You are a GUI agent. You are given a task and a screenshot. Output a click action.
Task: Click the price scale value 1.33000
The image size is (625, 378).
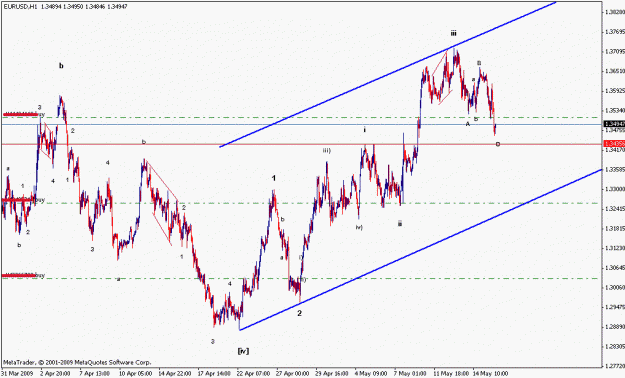click(614, 189)
